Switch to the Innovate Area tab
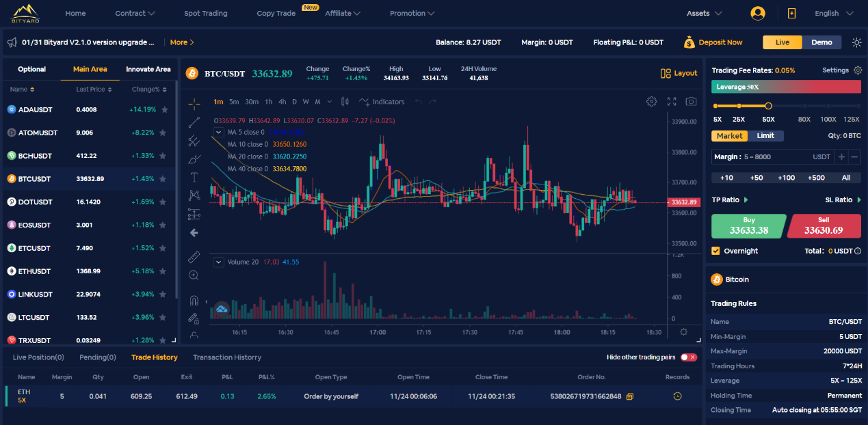 pos(148,69)
